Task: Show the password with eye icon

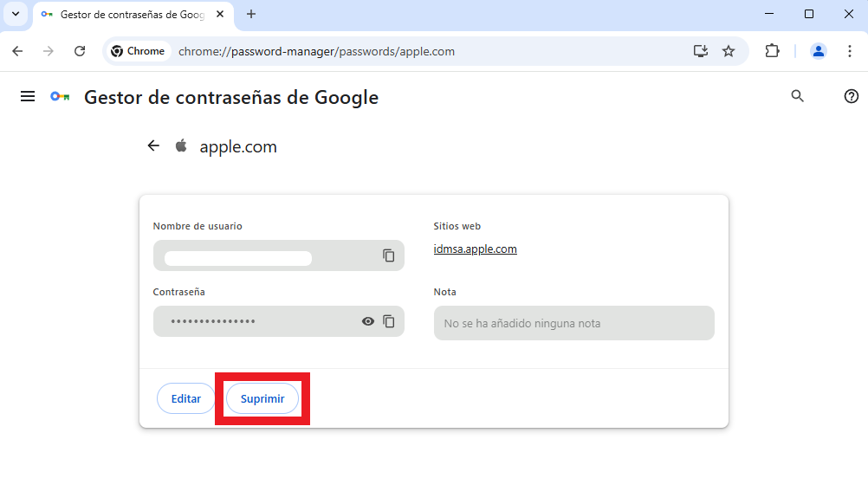Action: point(368,321)
